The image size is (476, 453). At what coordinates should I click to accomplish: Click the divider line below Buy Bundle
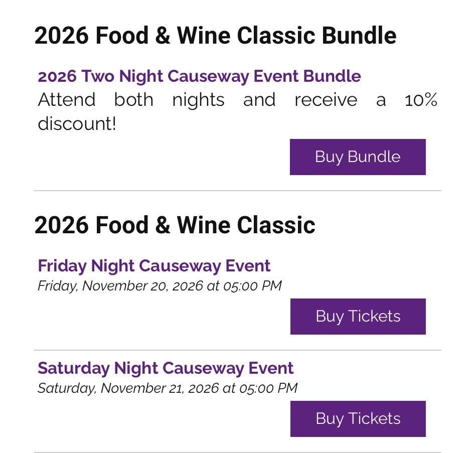click(237, 191)
